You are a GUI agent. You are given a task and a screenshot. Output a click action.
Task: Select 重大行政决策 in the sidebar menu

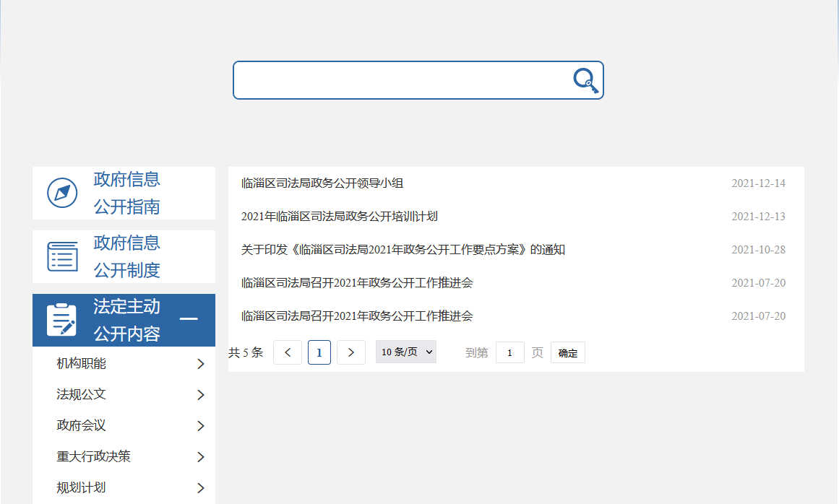coord(93,456)
